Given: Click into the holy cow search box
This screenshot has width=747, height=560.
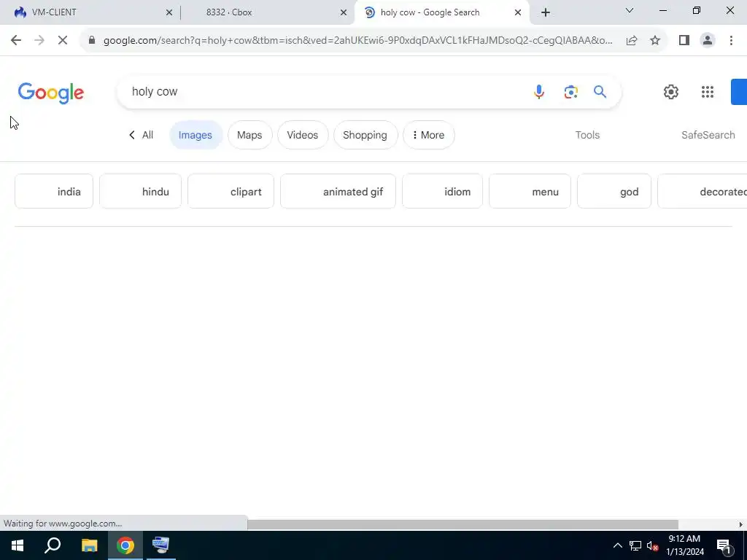Looking at the screenshot, I should point(324,91).
